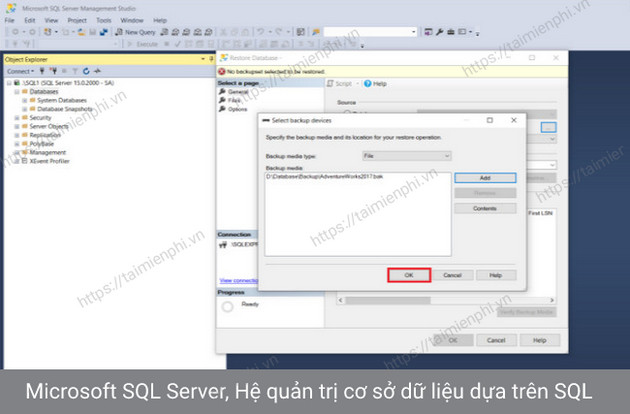Expand the Replication tree node
Viewport: 630px width, 414px height.
(x=17, y=135)
